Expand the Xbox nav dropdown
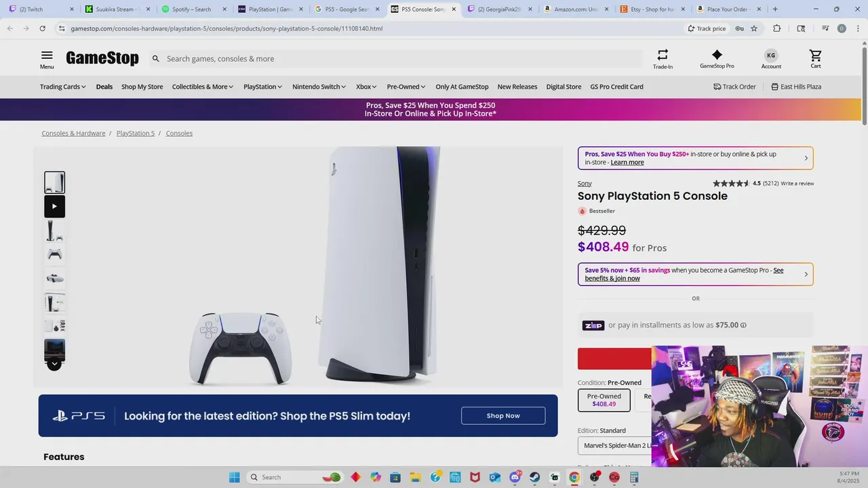Screen dimensions: 868x488 click(366, 87)
